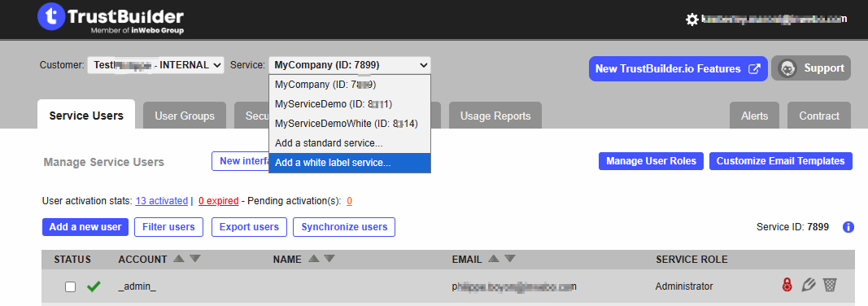Choose MyServiceDemoWhite in the service list

tap(349, 124)
